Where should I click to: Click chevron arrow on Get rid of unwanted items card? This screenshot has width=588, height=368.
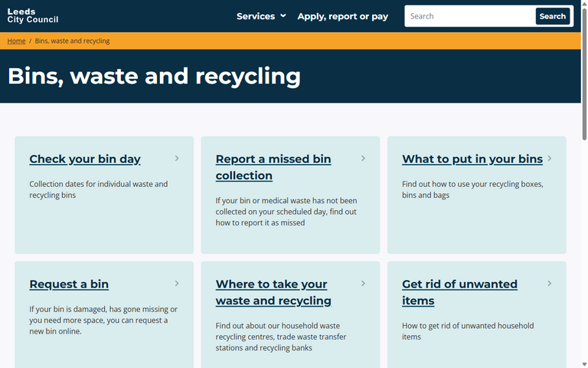(x=550, y=284)
